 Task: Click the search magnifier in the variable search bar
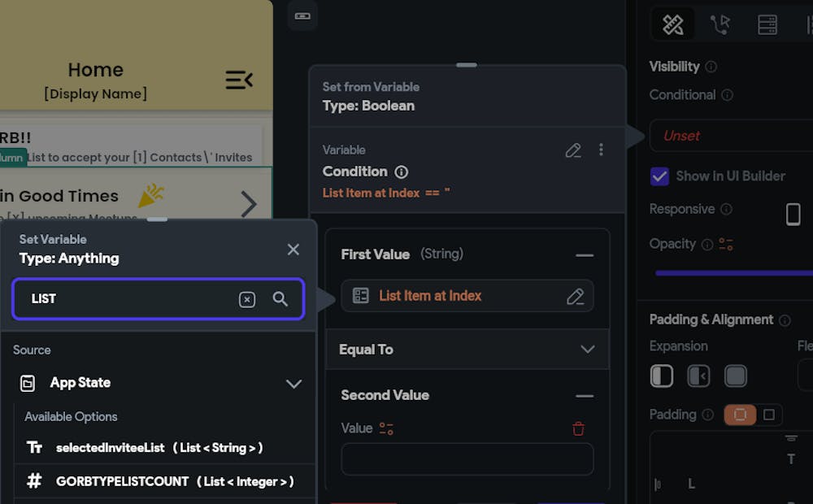coord(280,299)
